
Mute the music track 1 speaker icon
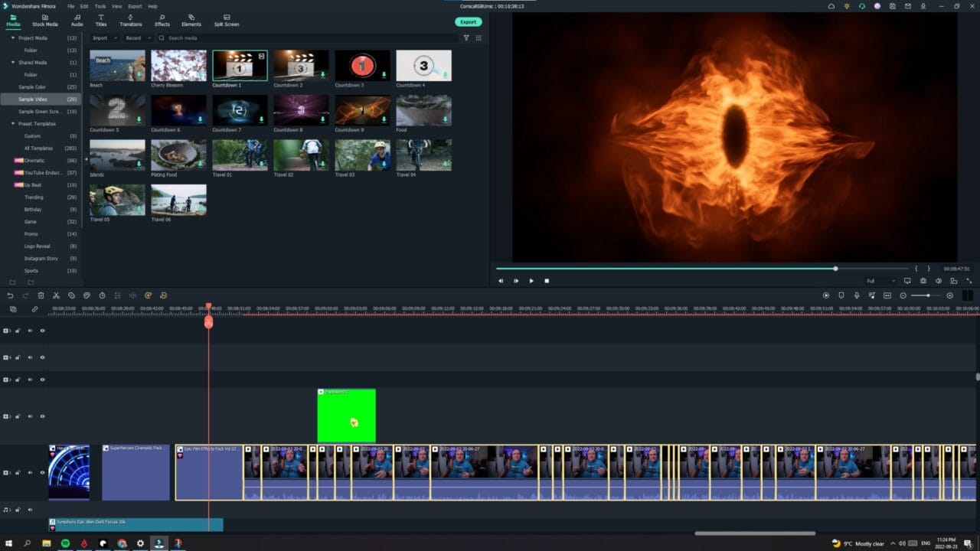30,510
